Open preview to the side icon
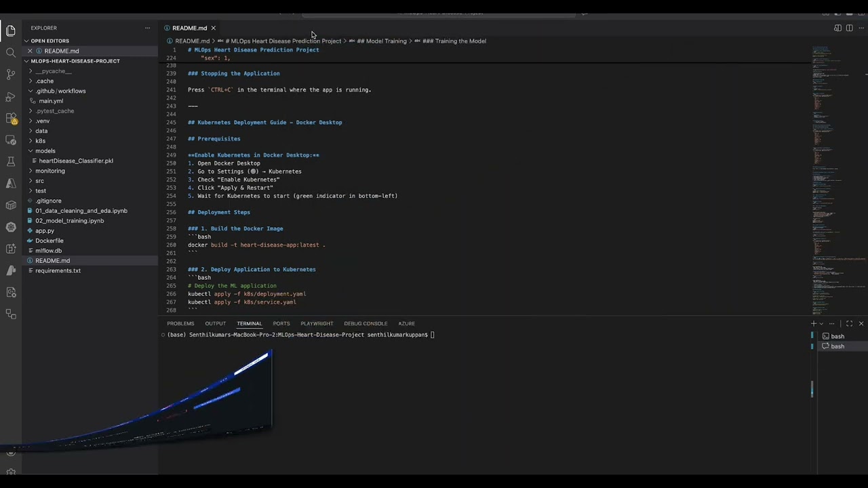 (837, 28)
